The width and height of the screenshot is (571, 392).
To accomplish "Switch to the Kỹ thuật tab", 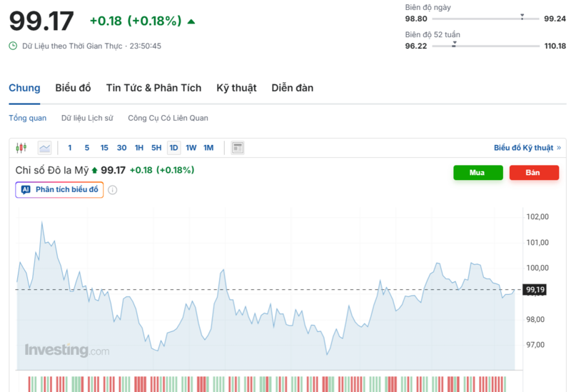I will (236, 88).
